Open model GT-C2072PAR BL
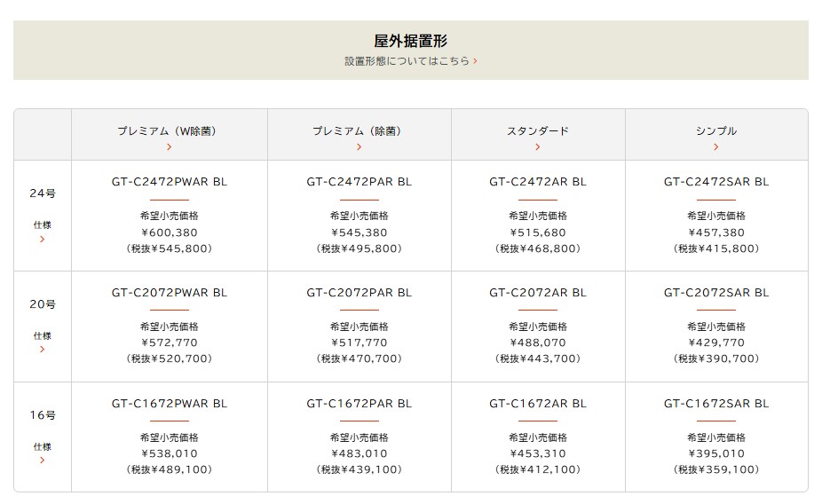Image resolution: width=822 pixels, height=504 pixels. [x=359, y=293]
